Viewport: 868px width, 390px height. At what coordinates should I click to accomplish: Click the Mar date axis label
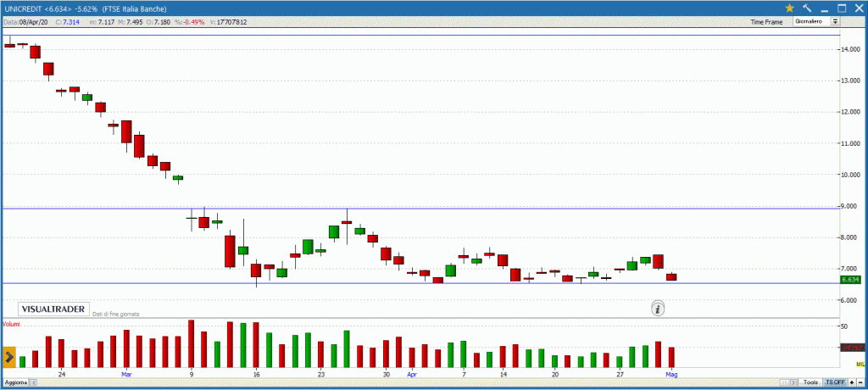coord(125,374)
